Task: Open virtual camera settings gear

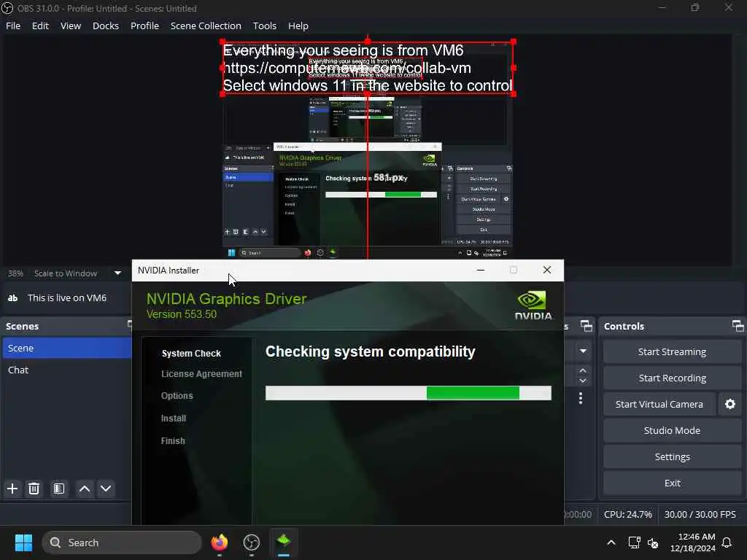Action: 729,404
